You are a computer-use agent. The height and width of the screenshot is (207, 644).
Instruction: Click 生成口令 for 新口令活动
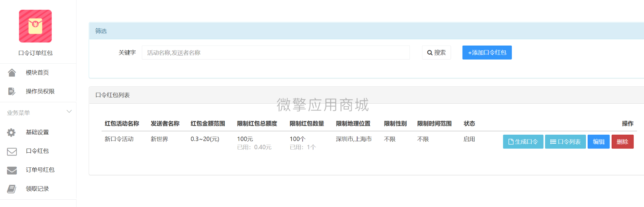[523, 142]
